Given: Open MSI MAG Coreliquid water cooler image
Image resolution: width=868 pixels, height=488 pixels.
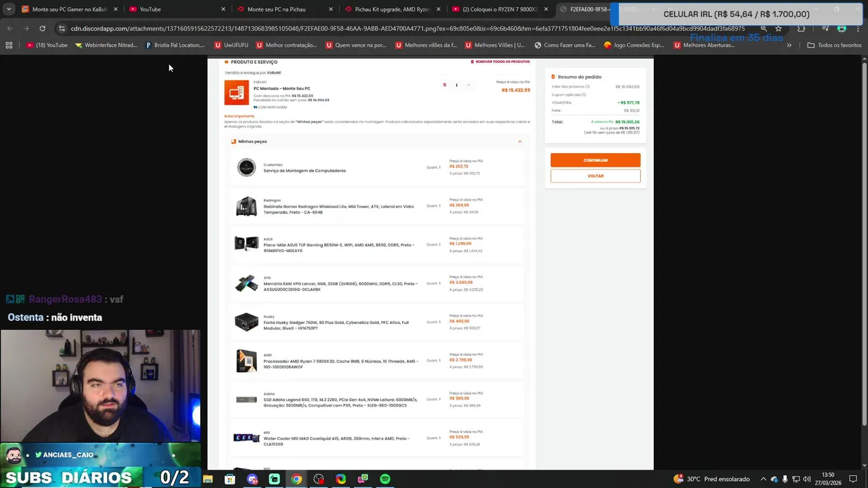Looking at the screenshot, I should (x=246, y=438).
